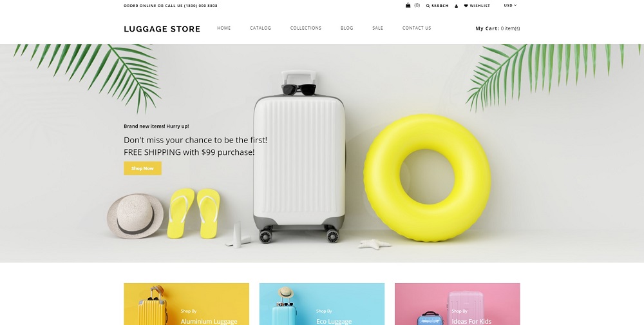Visit the Blog page
Viewport: 644px width, 325px height.
(346, 28)
